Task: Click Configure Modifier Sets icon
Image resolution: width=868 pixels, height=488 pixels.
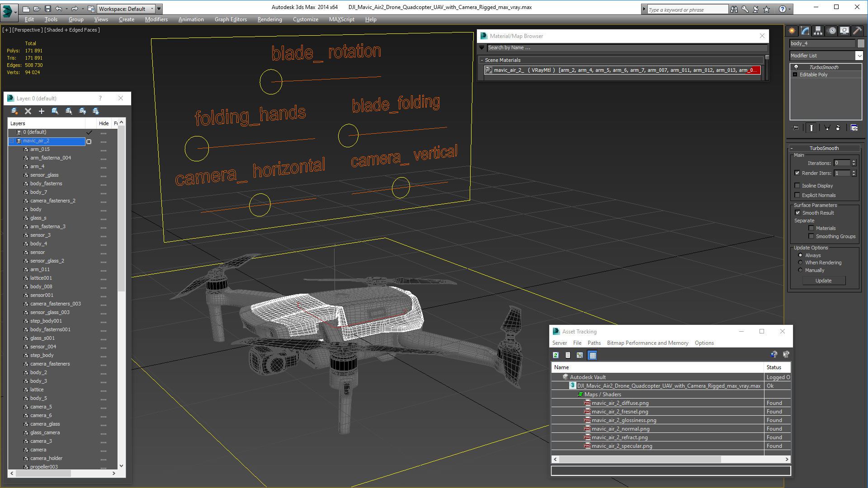Action: tap(854, 128)
